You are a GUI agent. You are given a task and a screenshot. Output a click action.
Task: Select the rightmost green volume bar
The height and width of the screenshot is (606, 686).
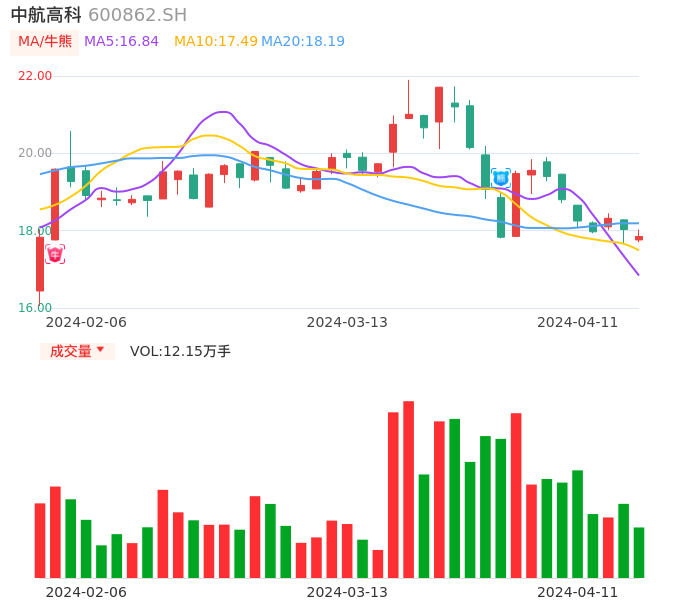(x=639, y=552)
